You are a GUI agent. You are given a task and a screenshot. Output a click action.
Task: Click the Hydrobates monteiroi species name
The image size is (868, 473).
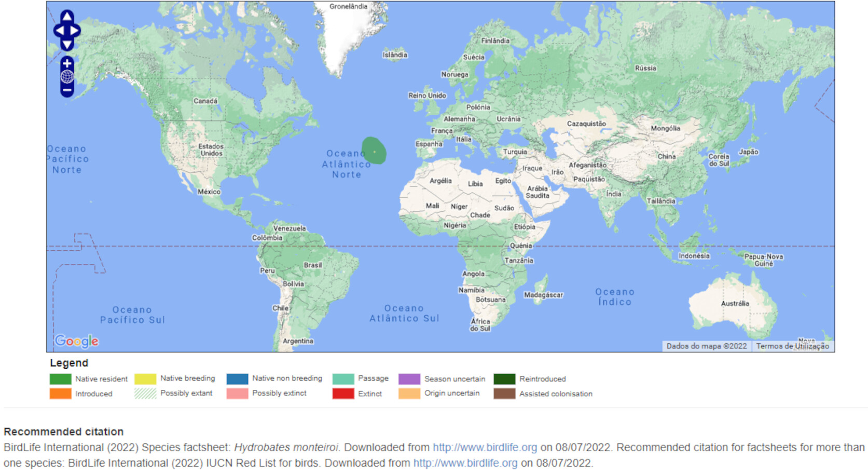pyautogui.click(x=286, y=448)
